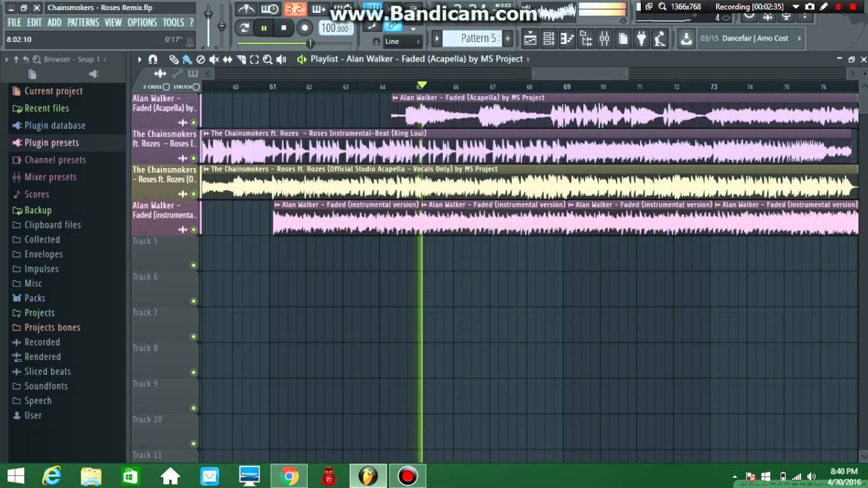The image size is (868, 488).
Task: Stop playback with the stop button
Action: tap(283, 28)
